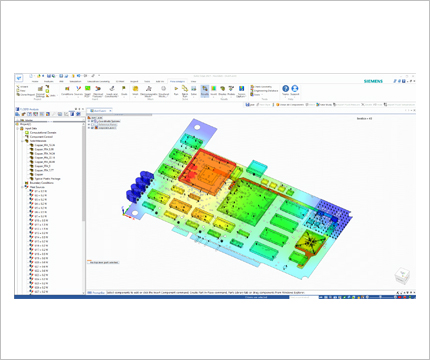Click the Support person icon

pos(295,90)
